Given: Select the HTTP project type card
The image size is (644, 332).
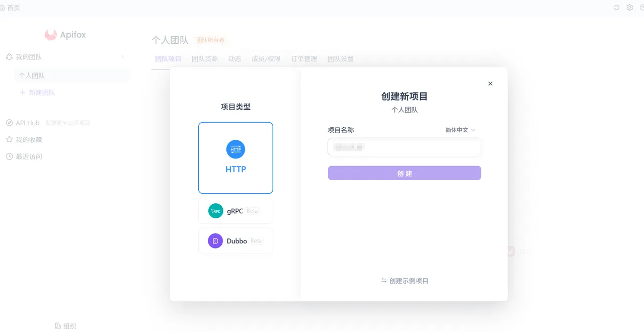Looking at the screenshot, I should [x=235, y=158].
